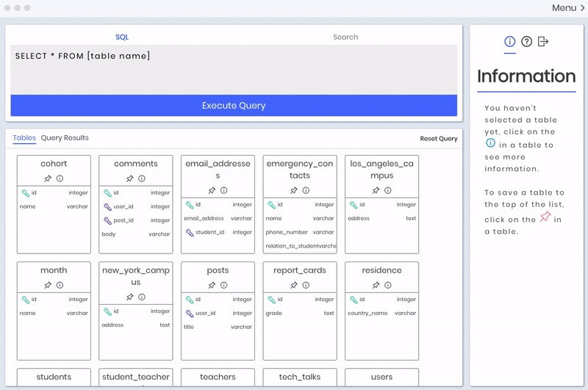This screenshot has height=390, width=588.
Task: Click the body column in comments
Action: click(136, 234)
